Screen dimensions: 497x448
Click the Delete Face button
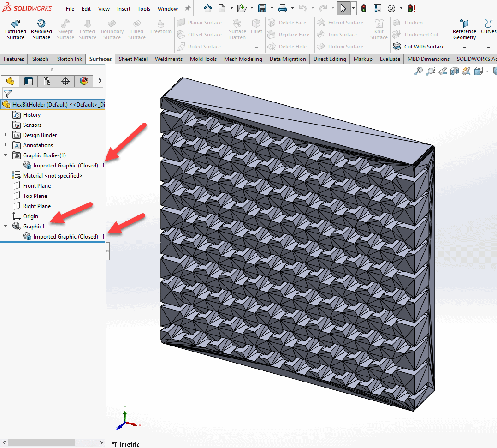coord(287,23)
